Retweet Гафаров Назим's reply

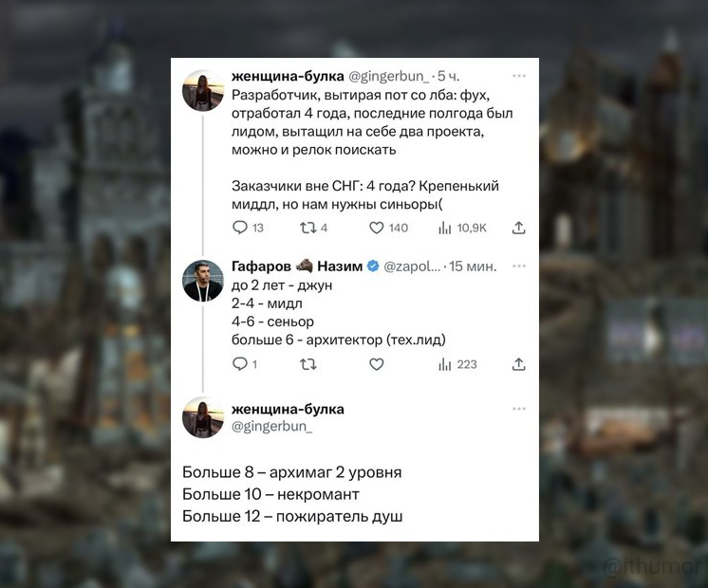pos(308,364)
